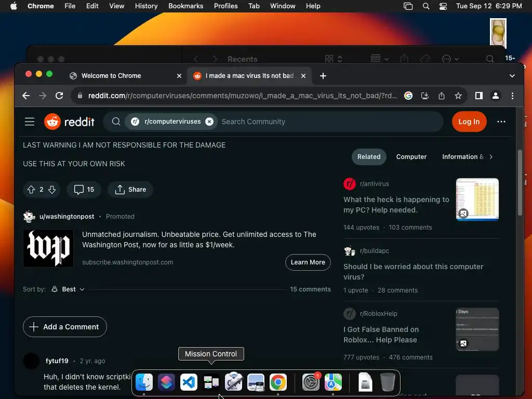
Task: Open the History menu in the menu bar
Action: point(146,6)
